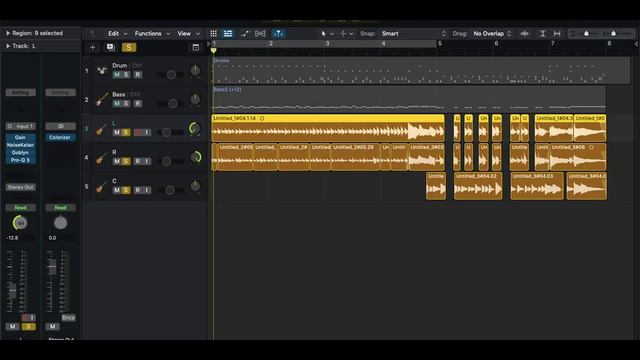Click the Input 1 slot on L strip
640x360 pixels.
pyautogui.click(x=20, y=127)
